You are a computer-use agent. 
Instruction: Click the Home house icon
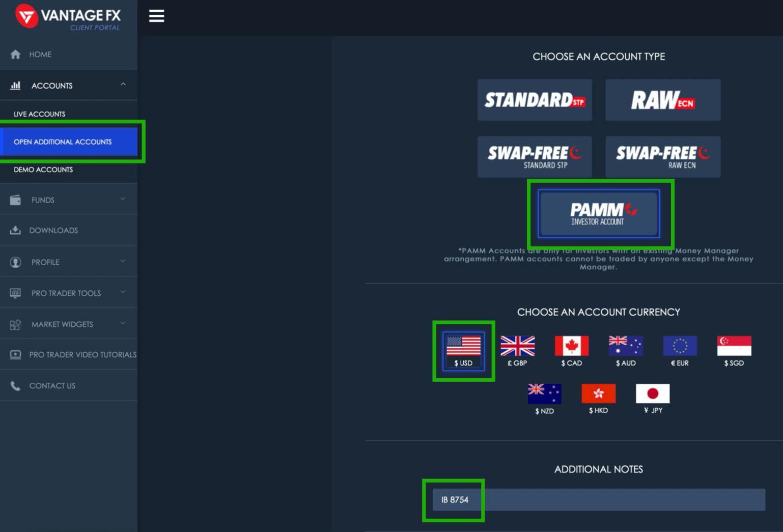pos(15,54)
